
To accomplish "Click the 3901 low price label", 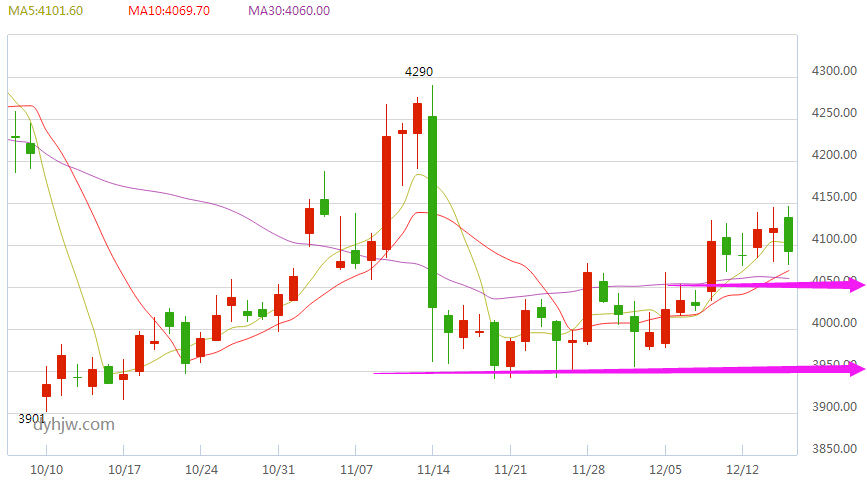I will pyautogui.click(x=32, y=418).
